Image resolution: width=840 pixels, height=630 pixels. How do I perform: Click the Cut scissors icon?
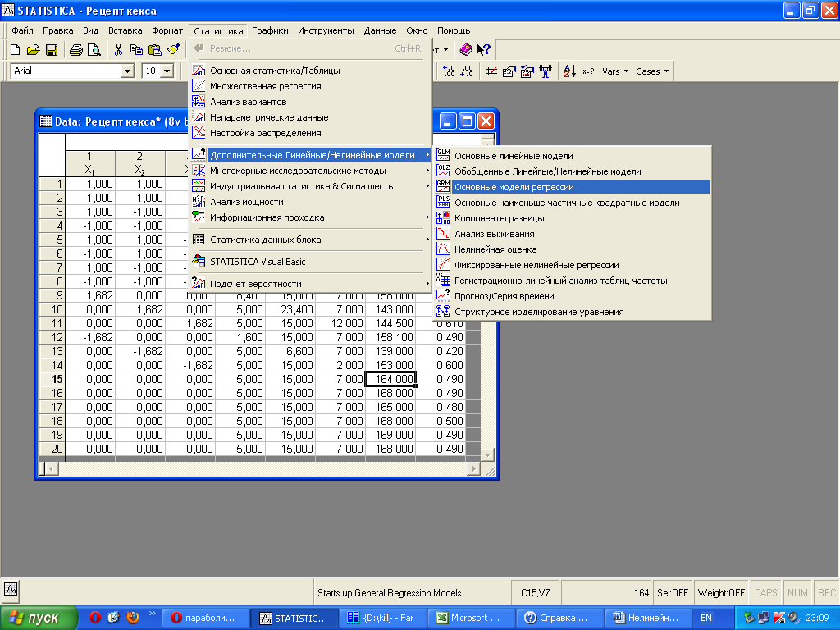click(x=118, y=50)
